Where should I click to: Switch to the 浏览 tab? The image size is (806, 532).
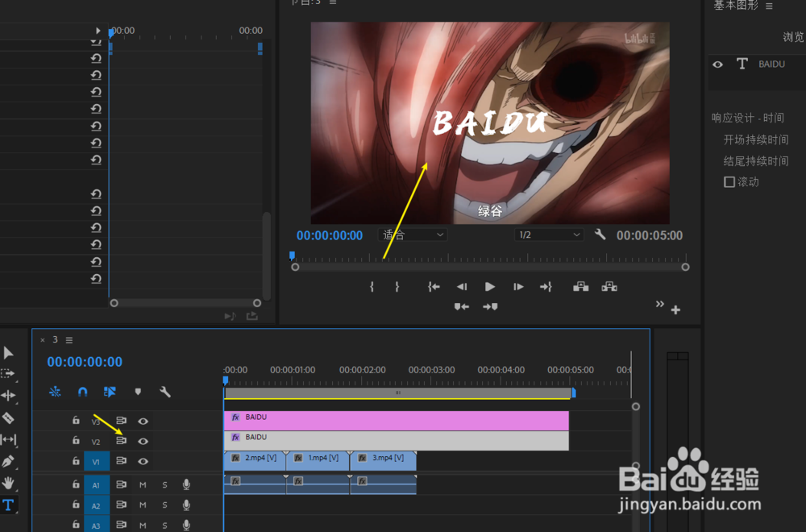792,36
